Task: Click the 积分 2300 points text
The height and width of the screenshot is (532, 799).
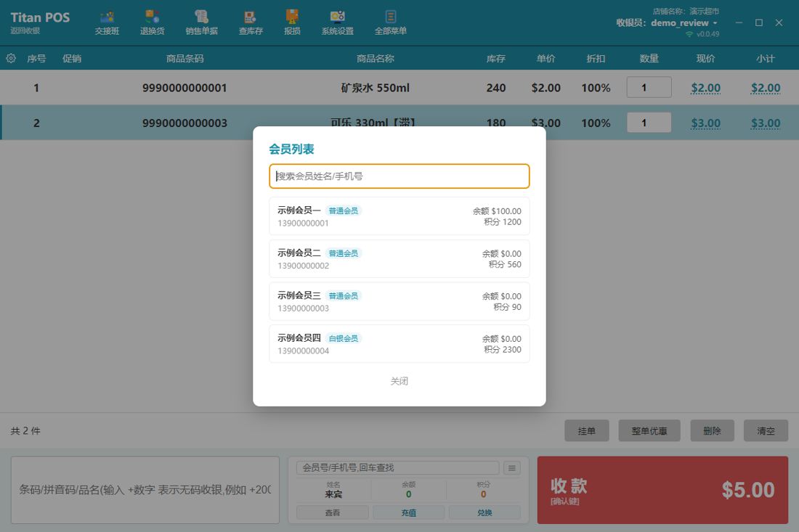Action: 503,349
